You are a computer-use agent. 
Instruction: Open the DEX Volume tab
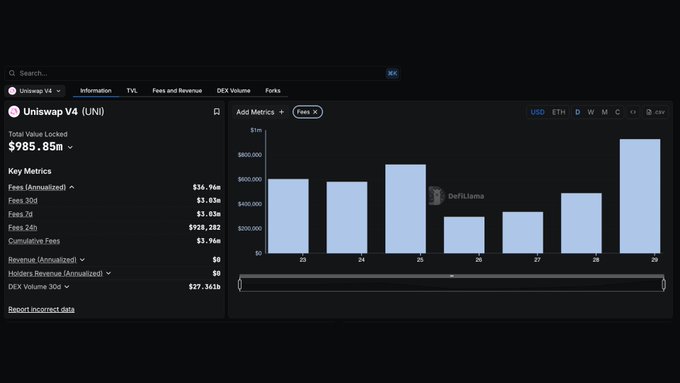[233, 91]
